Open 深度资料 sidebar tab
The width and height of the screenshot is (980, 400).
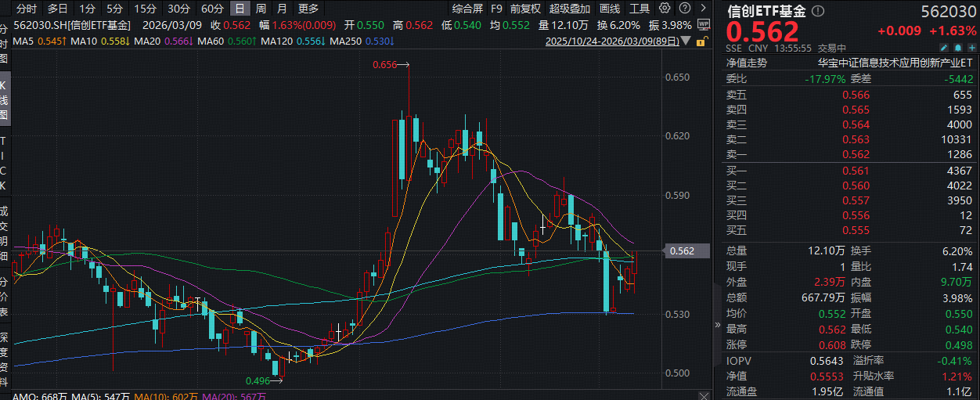[4, 360]
